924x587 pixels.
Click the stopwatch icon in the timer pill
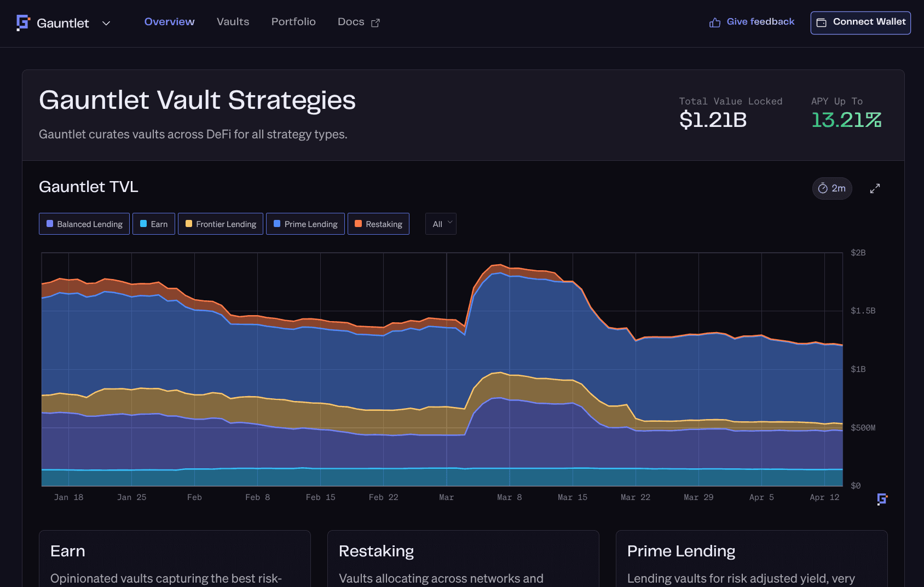(x=823, y=188)
